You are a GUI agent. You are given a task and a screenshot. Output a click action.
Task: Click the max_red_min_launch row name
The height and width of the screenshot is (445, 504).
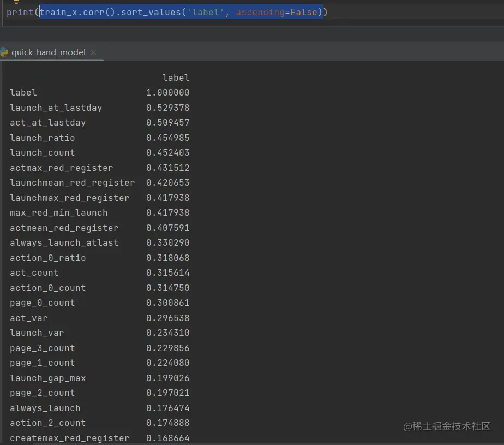pos(59,213)
